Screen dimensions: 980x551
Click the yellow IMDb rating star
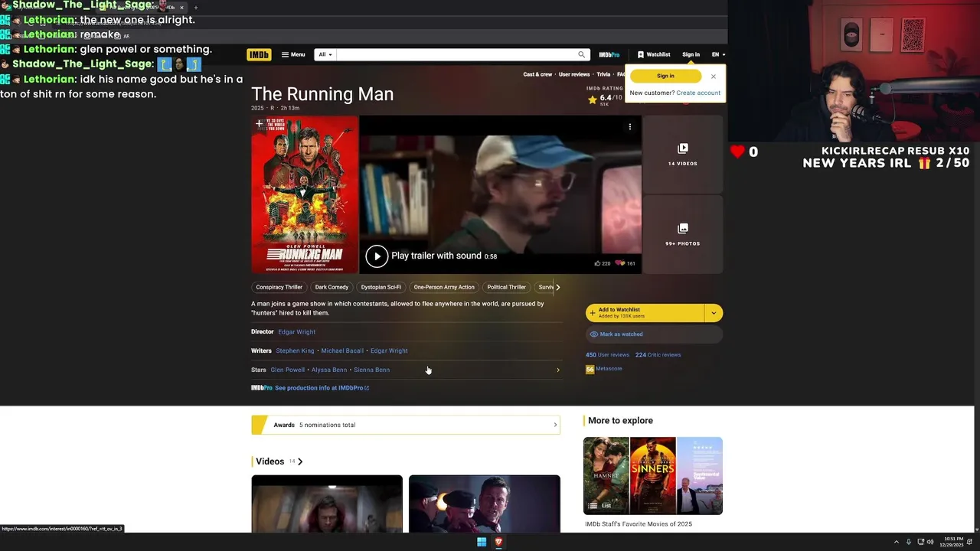point(592,99)
